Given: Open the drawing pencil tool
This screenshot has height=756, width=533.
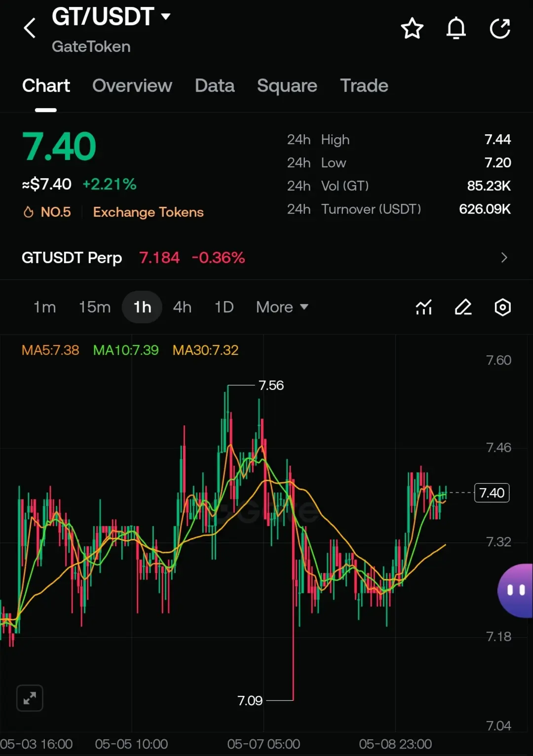Looking at the screenshot, I should 463,307.
